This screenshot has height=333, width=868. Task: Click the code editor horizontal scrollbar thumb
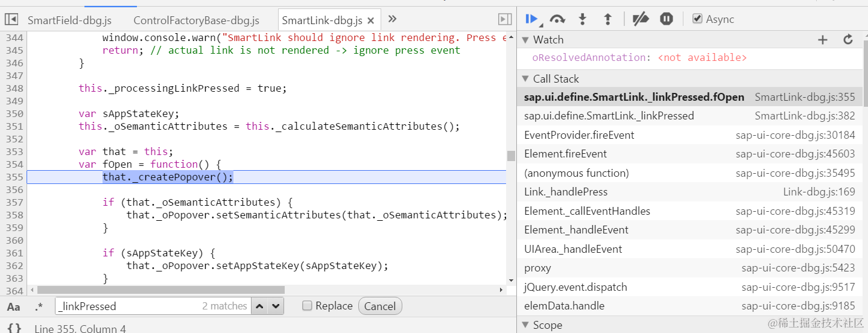[x=161, y=290]
